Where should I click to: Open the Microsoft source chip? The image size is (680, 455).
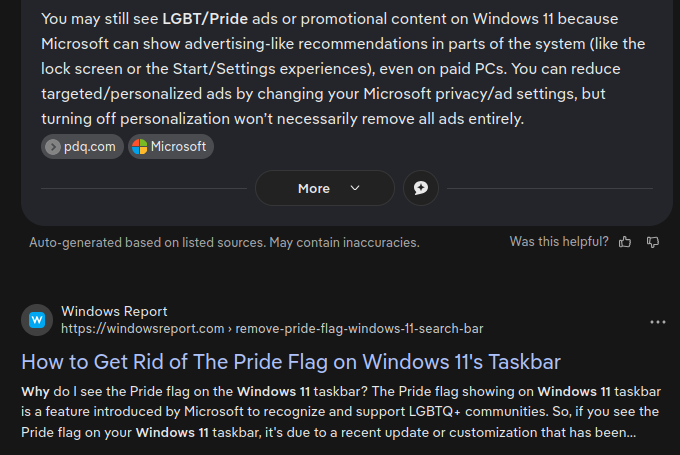pyautogui.click(x=170, y=147)
